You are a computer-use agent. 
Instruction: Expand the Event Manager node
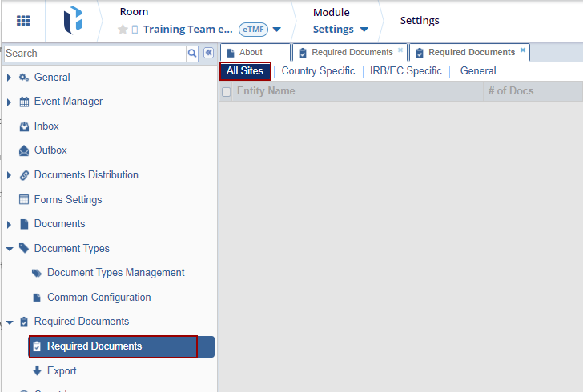point(10,102)
